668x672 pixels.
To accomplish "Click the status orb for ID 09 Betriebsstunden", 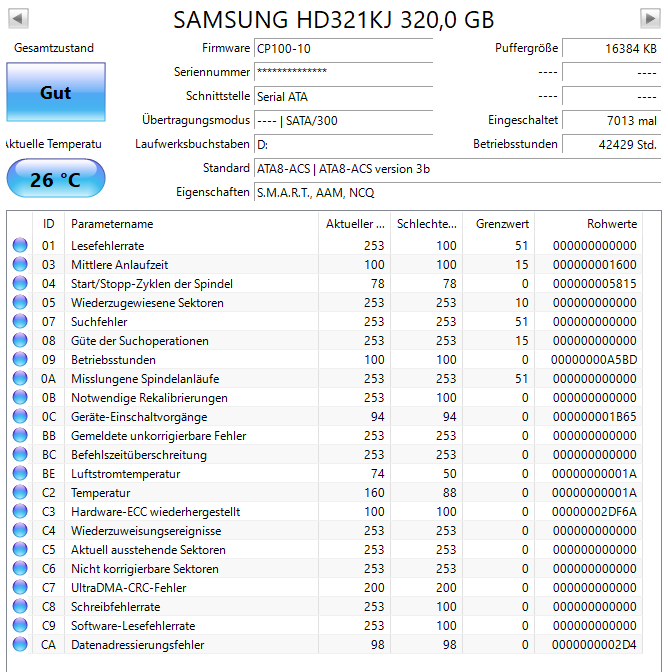I will coord(20,359).
